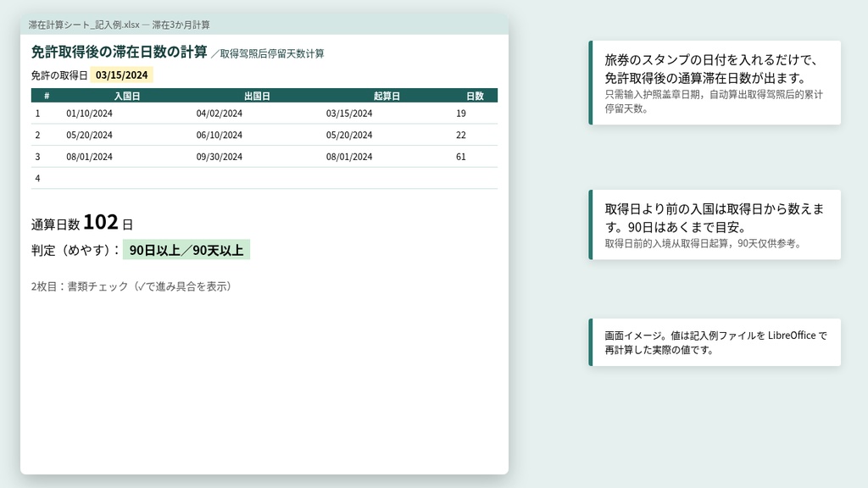The width and height of the screenshot is (868, 488).
Task: Select row 3 entry date 08/01/2024
Action: coord(89,157)
